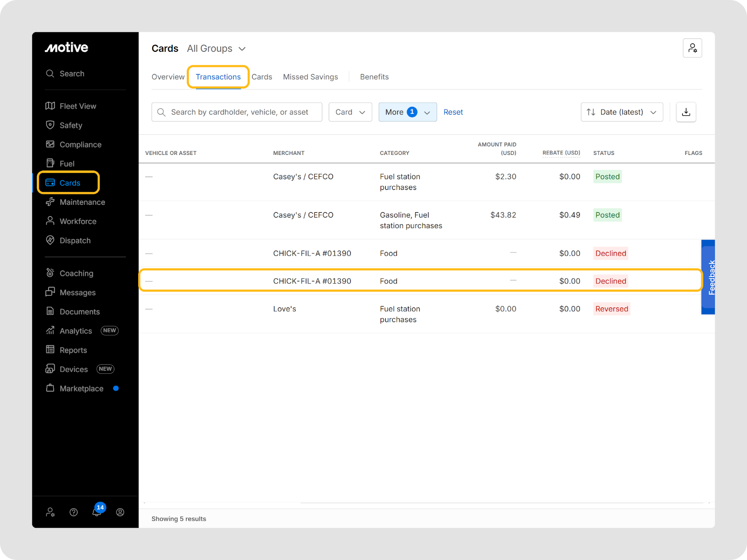Open user settings icon at top right
This screenshot has height=560, width=747.
(692, 48)
